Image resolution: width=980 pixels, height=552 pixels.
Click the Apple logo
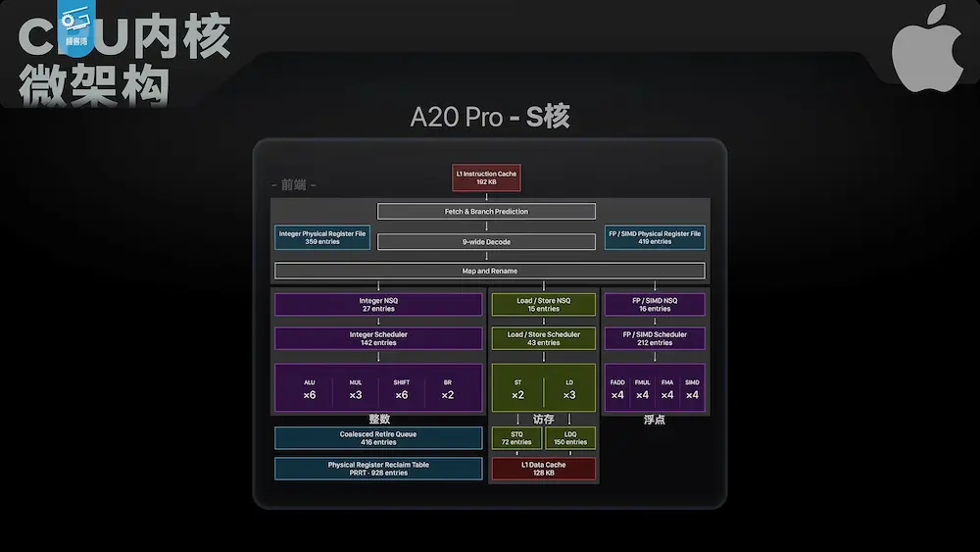(x=927, y=49)
